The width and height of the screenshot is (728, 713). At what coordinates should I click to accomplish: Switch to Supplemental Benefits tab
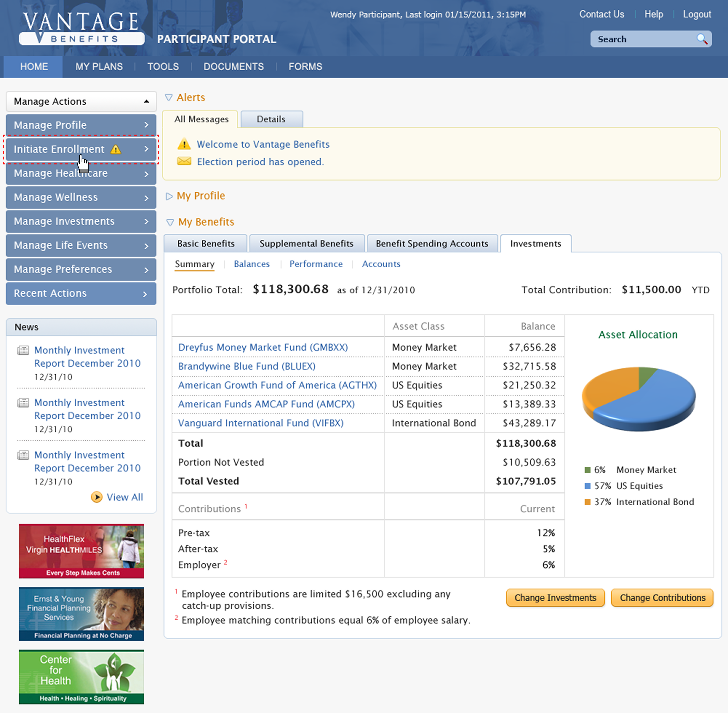(307, 243)
